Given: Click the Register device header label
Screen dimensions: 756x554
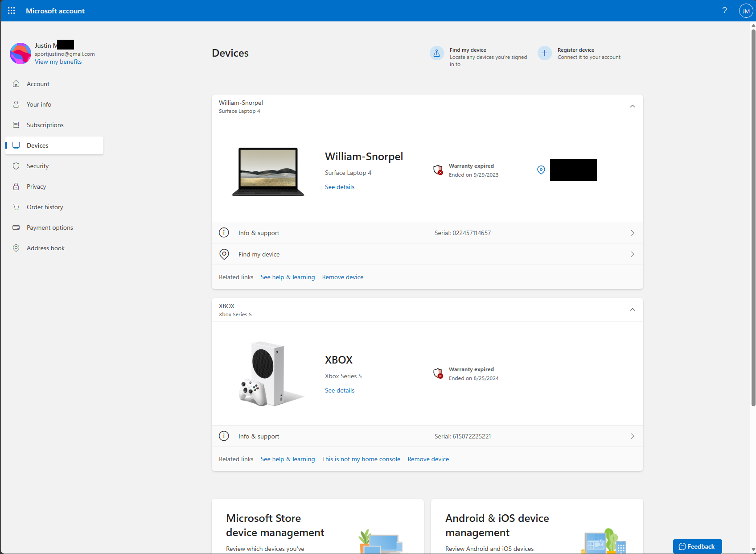Looking at the screenshot, I should [x=576, y=50].
